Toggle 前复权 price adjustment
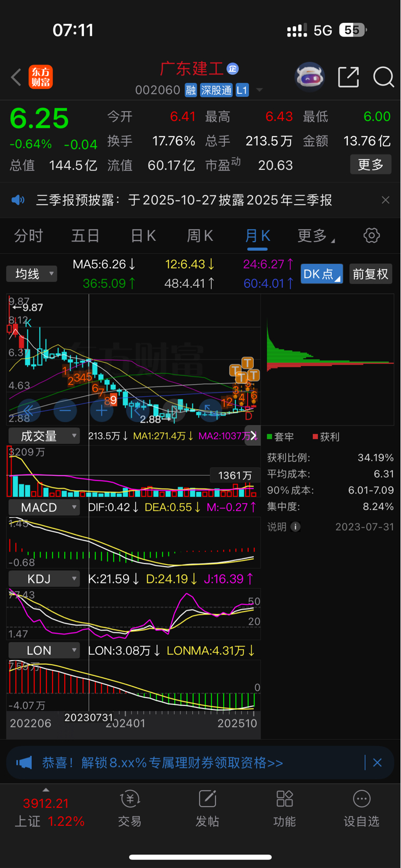Screen dimensions: 401x868 [370, 274]
